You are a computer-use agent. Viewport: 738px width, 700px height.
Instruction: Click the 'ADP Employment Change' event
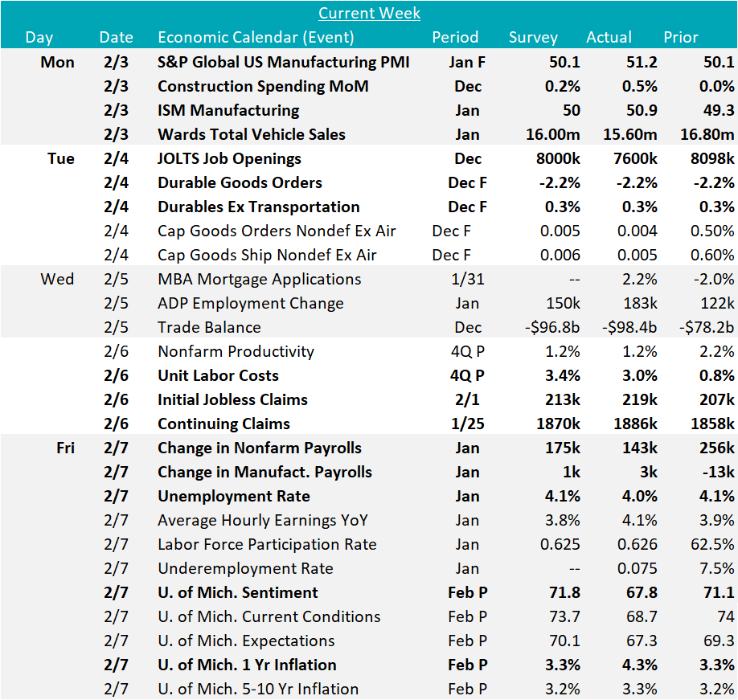tap(251, 303)
